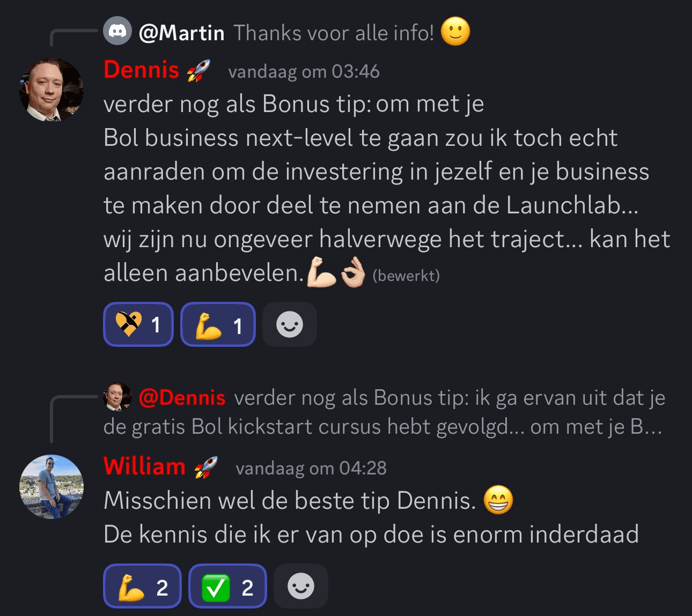Toggle the flexed biceps reaction on Dennis's message
The image size is (692, 616).
[x=218, y=324]
